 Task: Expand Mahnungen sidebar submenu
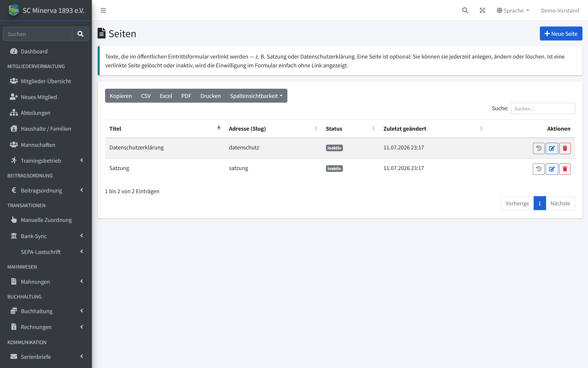(x=46, y=282)
